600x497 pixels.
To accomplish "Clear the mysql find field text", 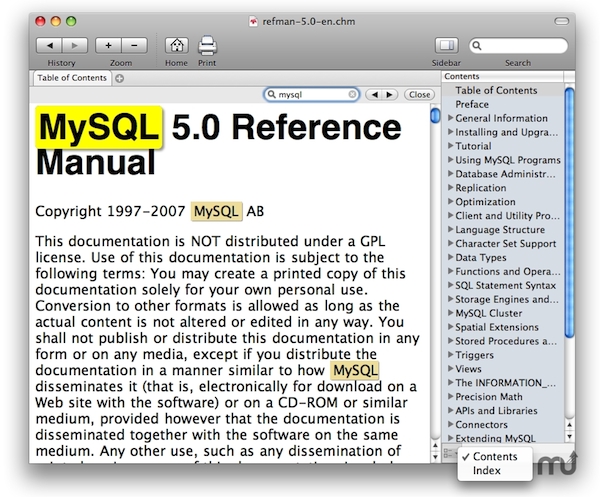I will click(x=352, y=94).
